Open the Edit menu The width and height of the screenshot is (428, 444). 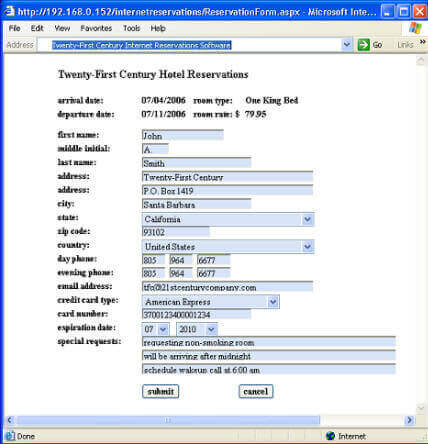coord(37,28)
